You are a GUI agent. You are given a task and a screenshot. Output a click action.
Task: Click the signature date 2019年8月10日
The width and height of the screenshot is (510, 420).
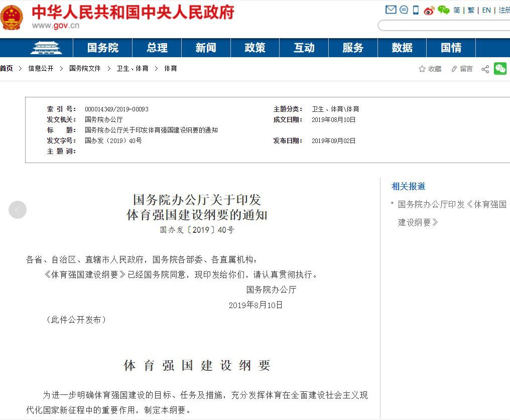[x=256, y=305]
